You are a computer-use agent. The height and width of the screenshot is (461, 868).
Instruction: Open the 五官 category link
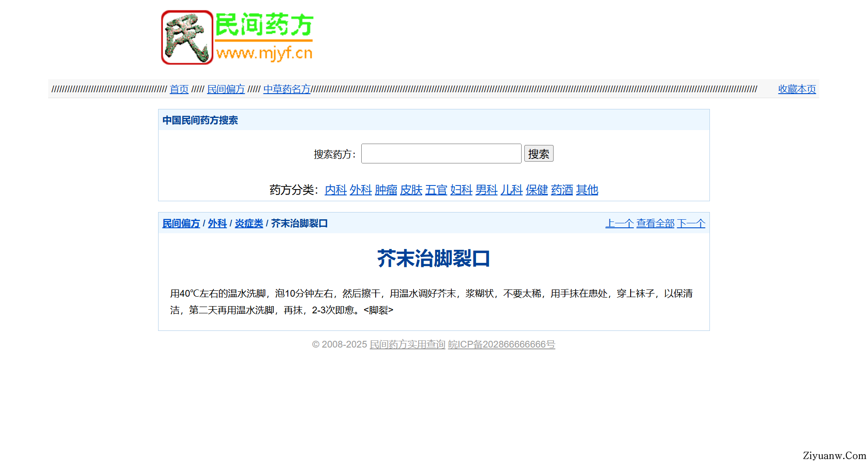pos(436,190)
